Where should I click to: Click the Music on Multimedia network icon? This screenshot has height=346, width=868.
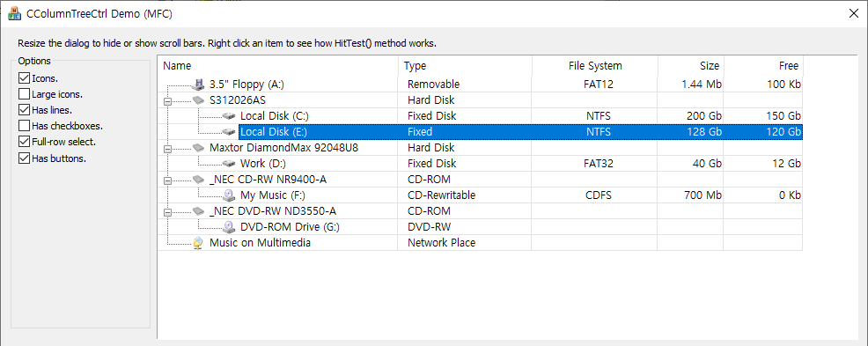point(198,242)
